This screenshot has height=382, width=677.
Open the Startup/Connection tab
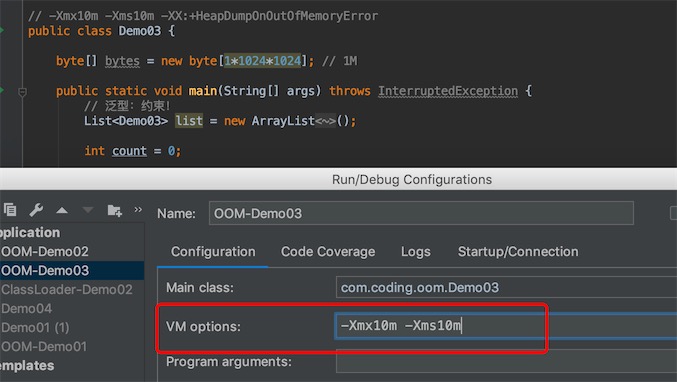[x=518, y=252]
